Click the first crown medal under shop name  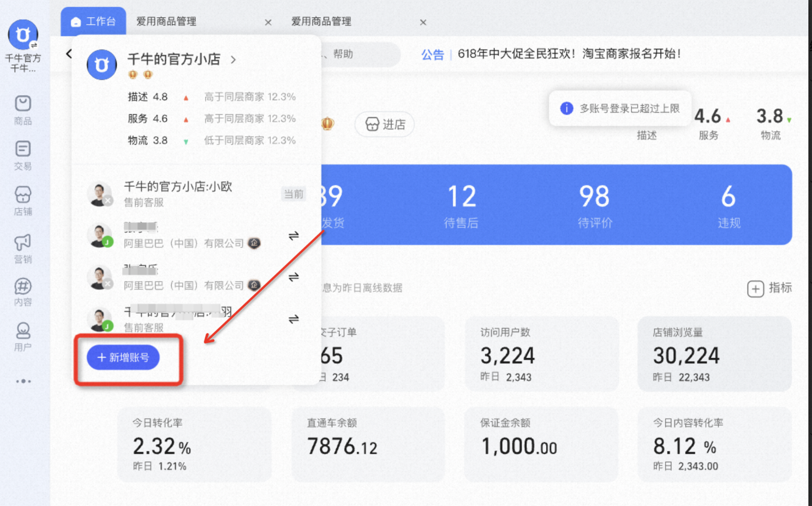pos(132,74)
